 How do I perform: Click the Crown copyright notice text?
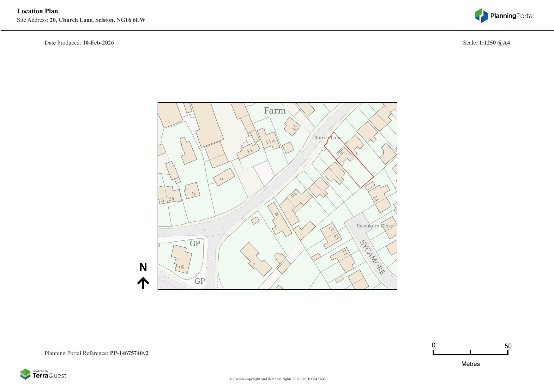point(277,379)
